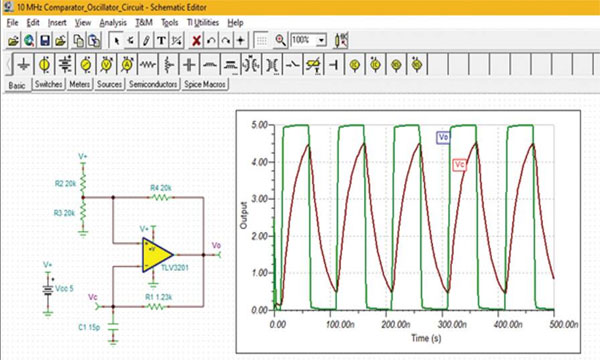Select the Ground component icon
This screenshot has height=360, width=600.
pos(24,65)
